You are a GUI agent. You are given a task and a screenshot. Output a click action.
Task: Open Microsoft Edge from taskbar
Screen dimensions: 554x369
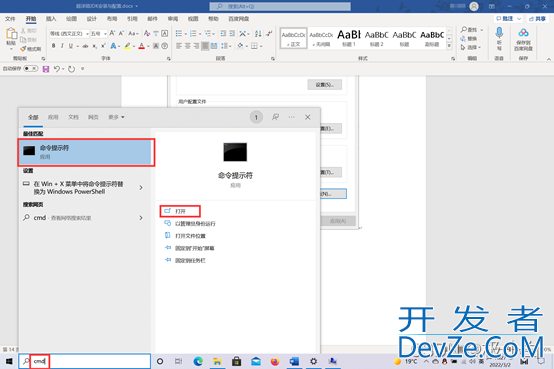point(198,361)
